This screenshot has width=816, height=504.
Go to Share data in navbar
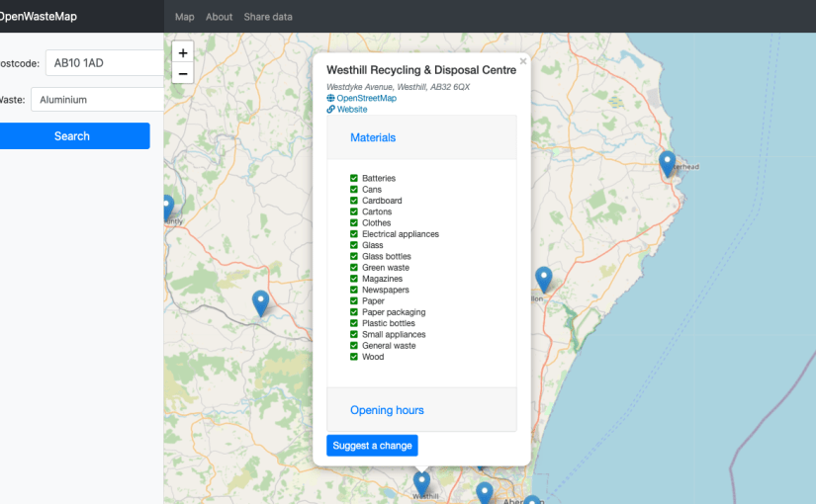pos(268,17)
